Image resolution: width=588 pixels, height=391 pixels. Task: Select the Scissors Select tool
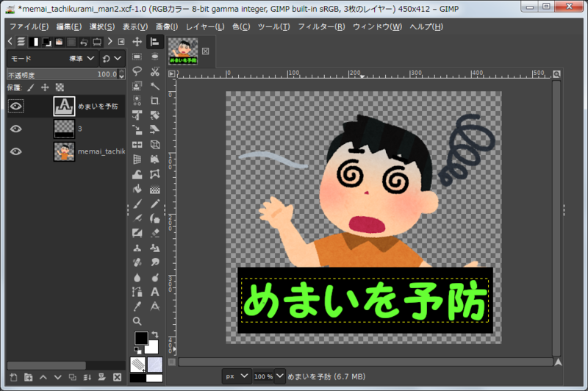click(x=155, y=71)
